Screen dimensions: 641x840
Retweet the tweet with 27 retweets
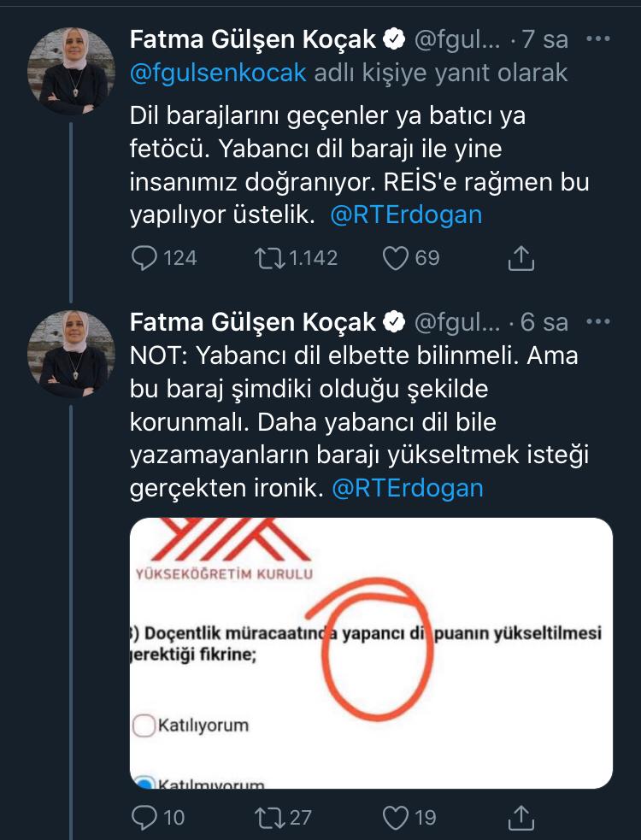tap(270, 818)
